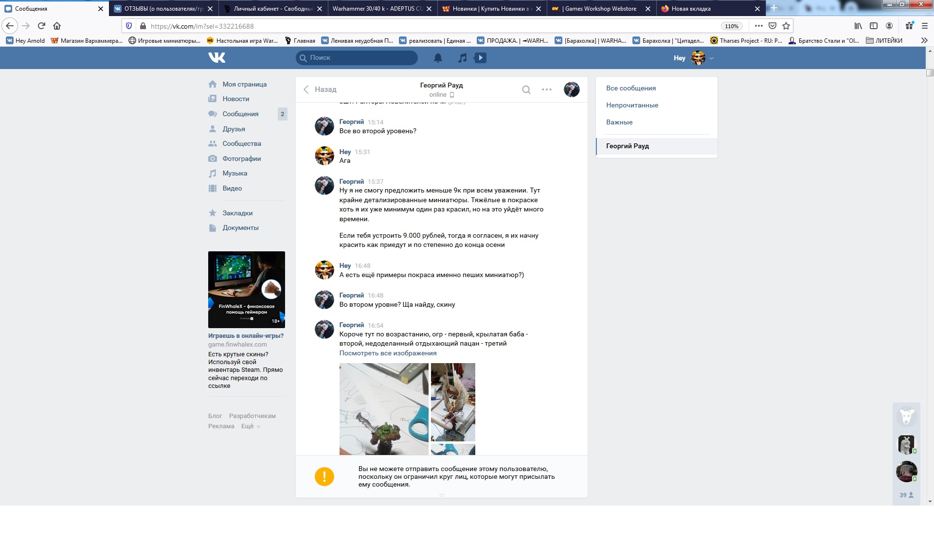Click the page vertical scrollbar thumb

pyautogui.click(x=930, y=73)
